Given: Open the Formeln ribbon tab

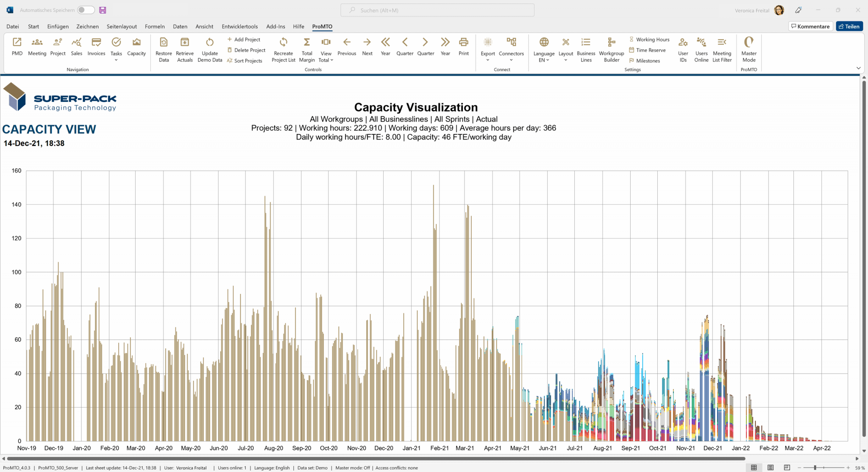Looking at the screenshot, I should (155, 26).
